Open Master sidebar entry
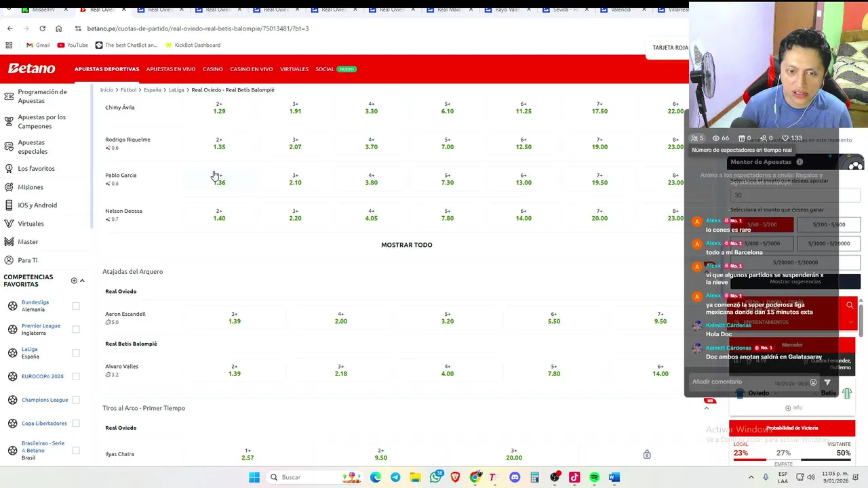Screen dimensions: 868x488 (28, 242)
